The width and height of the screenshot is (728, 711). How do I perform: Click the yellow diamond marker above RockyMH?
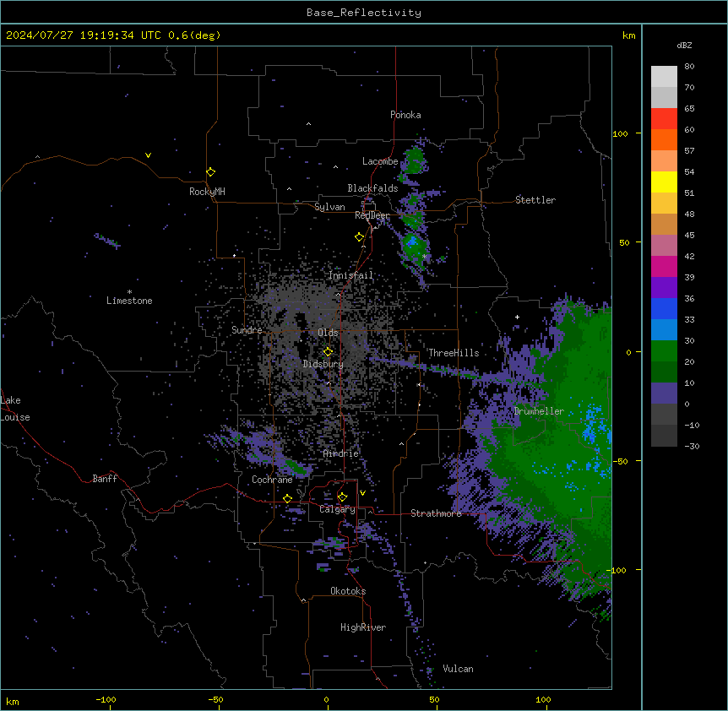tap(211, 172)
